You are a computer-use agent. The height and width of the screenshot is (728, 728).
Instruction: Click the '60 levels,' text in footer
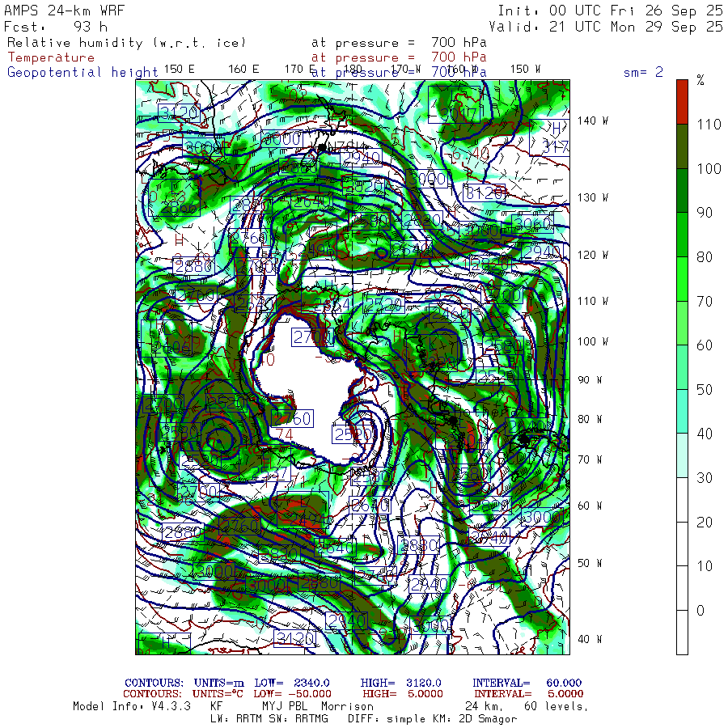557,707
